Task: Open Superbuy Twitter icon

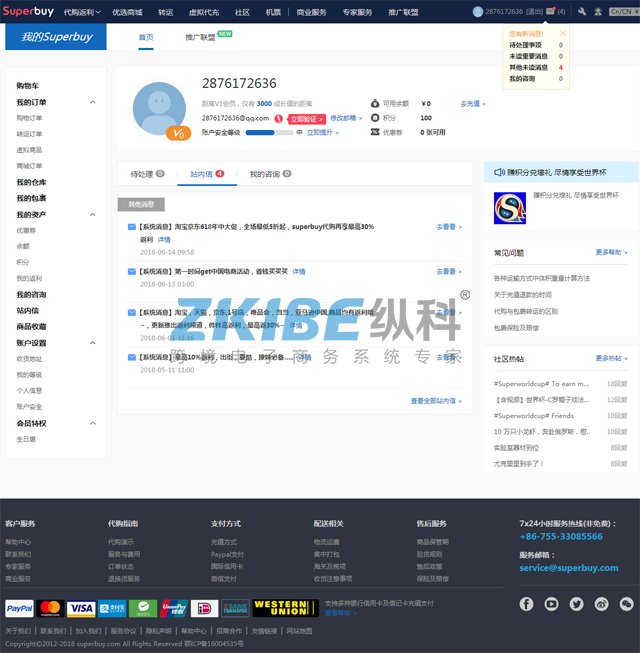Action: pos(576,604)
